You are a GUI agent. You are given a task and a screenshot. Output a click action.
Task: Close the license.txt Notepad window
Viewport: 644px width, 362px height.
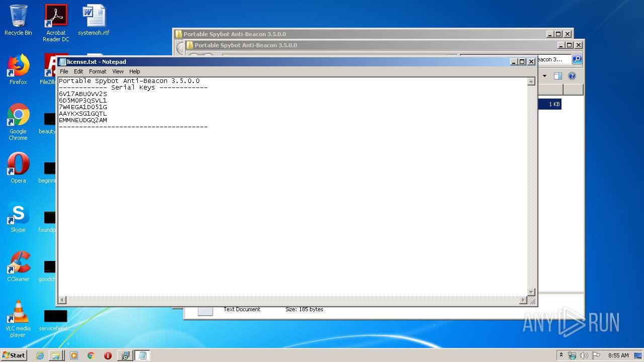[531, 62]
